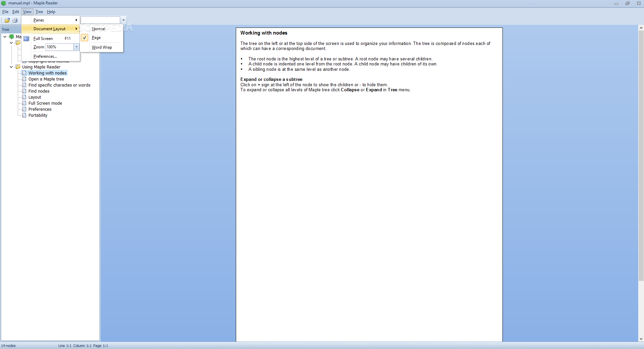Click the Working with nodes document heading
Viewport: 644px width, 349px height.
264,33
